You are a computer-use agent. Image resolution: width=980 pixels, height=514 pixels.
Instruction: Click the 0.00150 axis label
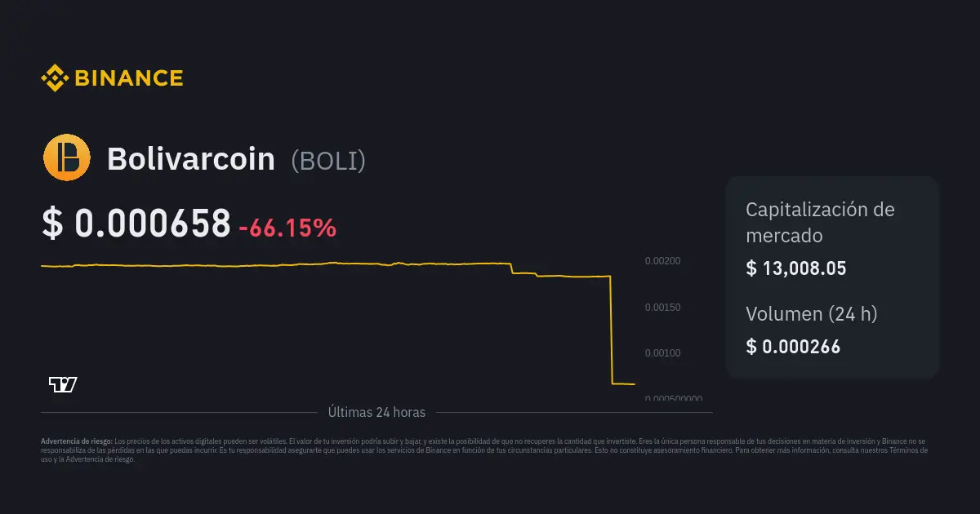click(x=662, y=308)
